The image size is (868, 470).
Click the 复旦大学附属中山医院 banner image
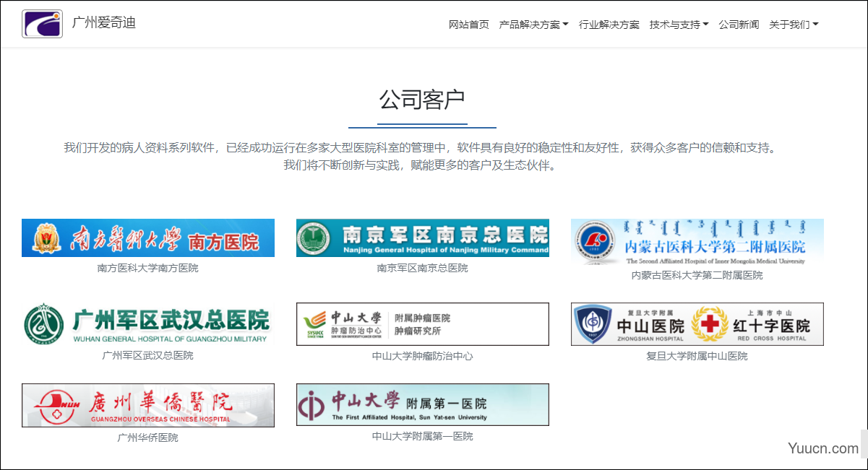[697, 324]
